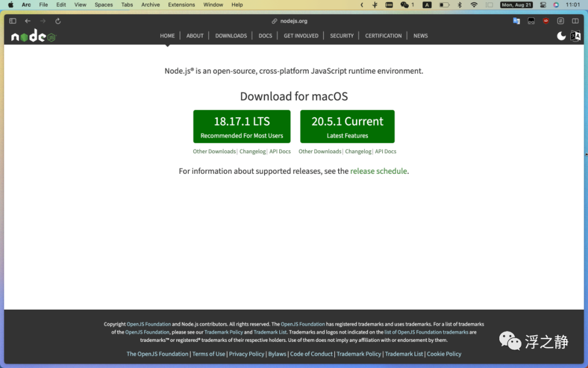Viewport: 588px width, 368px height.
Task: Open split view with the toolbar icon
Action: [x=575, y=21]
